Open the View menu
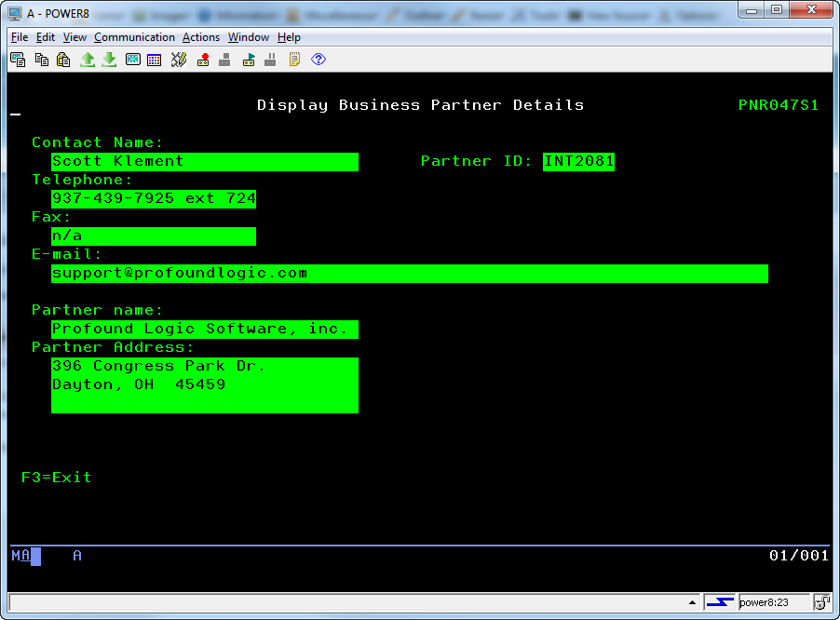Screen dimensions: 840x620 point(75,37)
